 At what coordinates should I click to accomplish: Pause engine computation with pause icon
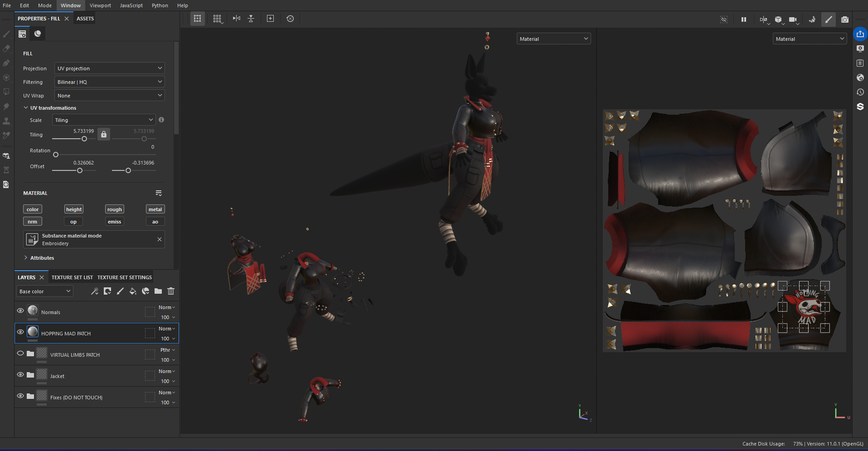[x=744, y=20]
